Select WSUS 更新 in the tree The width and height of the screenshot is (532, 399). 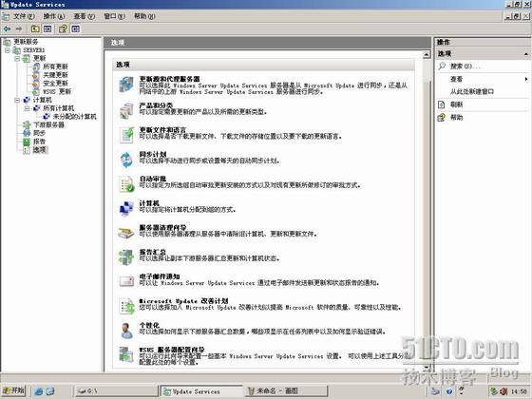point(57,91)
